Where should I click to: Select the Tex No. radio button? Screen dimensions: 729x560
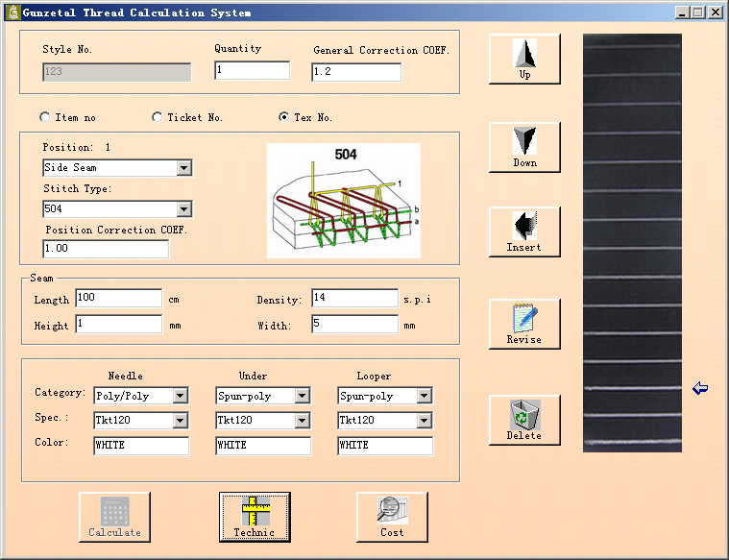(283, 117)
